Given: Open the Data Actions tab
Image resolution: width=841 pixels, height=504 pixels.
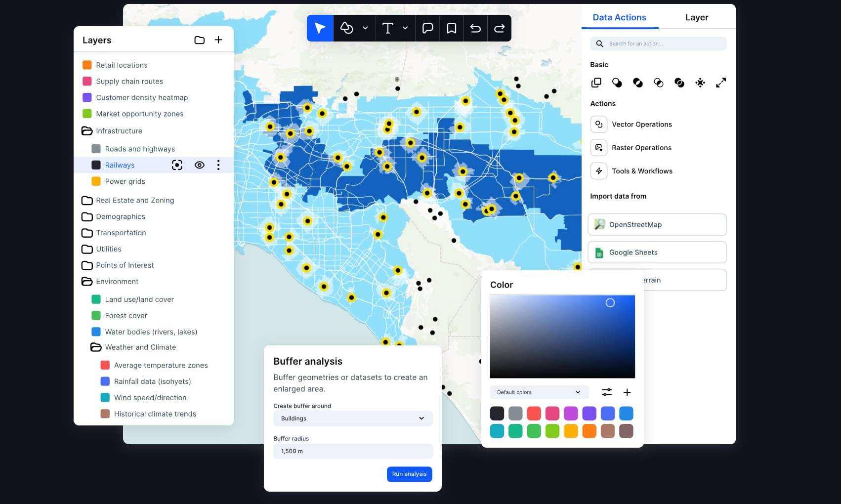Looking at the screenshot, I should pos(619,17).
